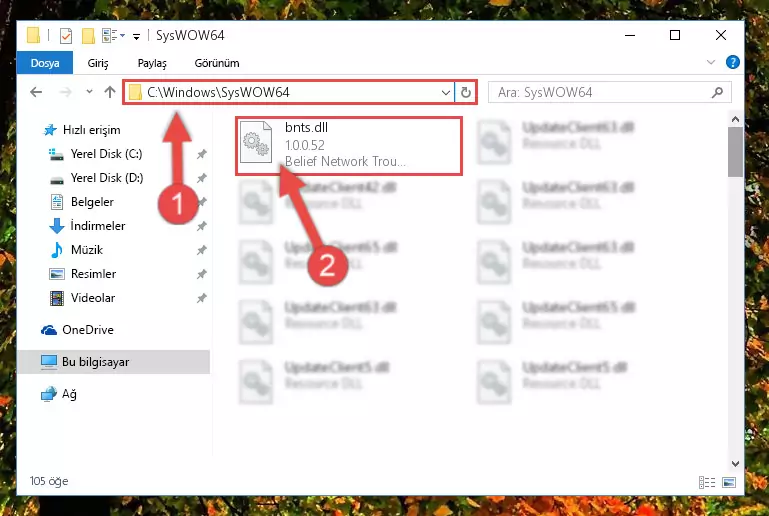Go up one folder level
This screenshot has height=516, width=769.
110,92
